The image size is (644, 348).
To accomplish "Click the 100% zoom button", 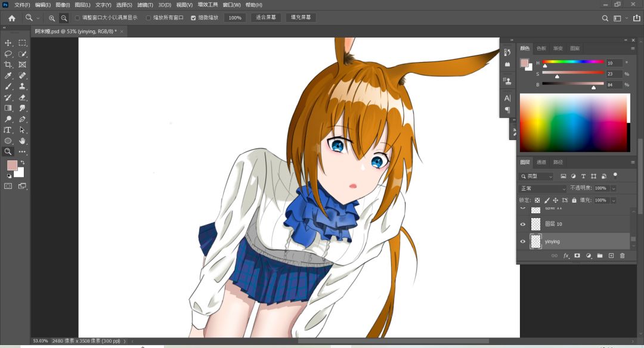I will [235, 18].
